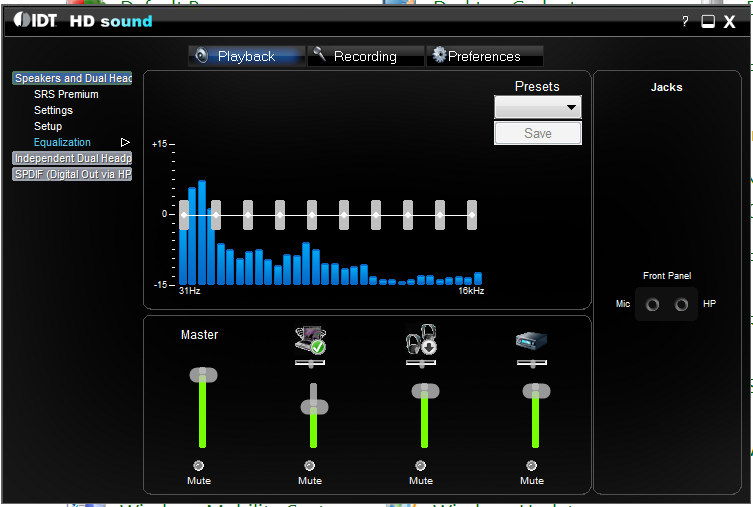Viewport: 753px width, 507px height.
Task: Click the second equalizer band slider
Action: tap(216, 215)
